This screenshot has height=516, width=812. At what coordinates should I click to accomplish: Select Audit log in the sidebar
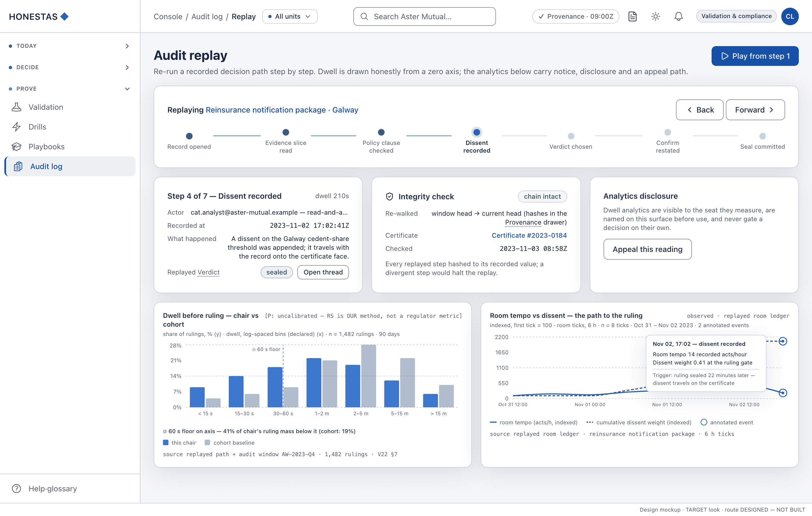click(70, 166)
